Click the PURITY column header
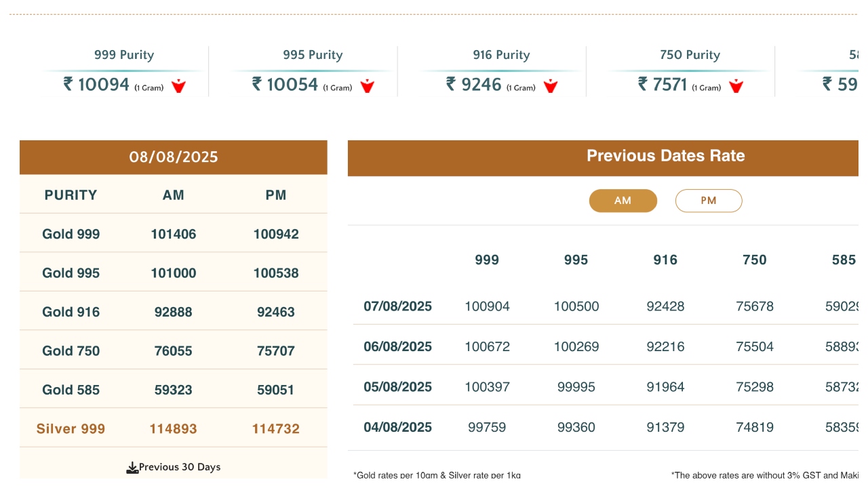Screen dimensions: 868x488 71,195
